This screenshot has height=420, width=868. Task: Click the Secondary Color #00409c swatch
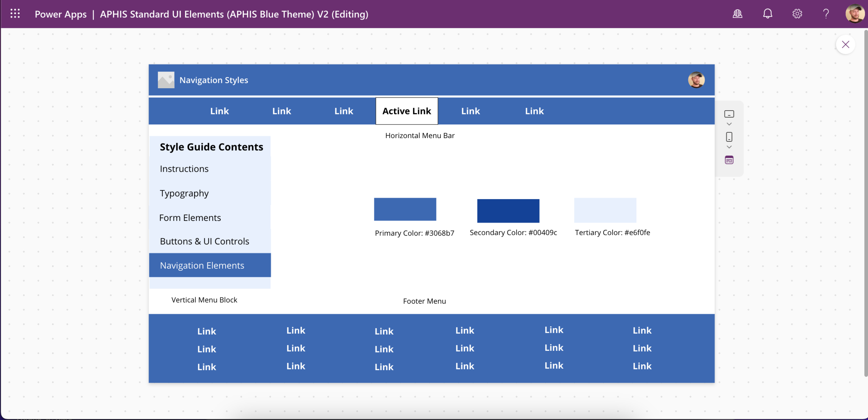click(508, 211)
